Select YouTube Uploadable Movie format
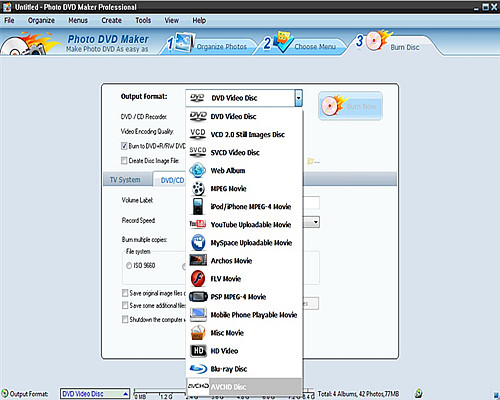The width and height of the screenshot is (500, 400). click(x=244, y=224)
